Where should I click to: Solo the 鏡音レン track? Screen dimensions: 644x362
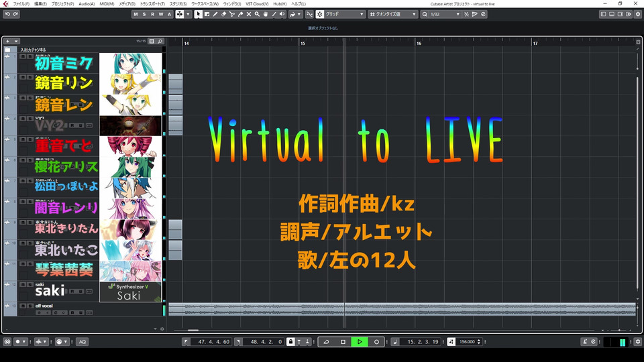tap(30, 98)
